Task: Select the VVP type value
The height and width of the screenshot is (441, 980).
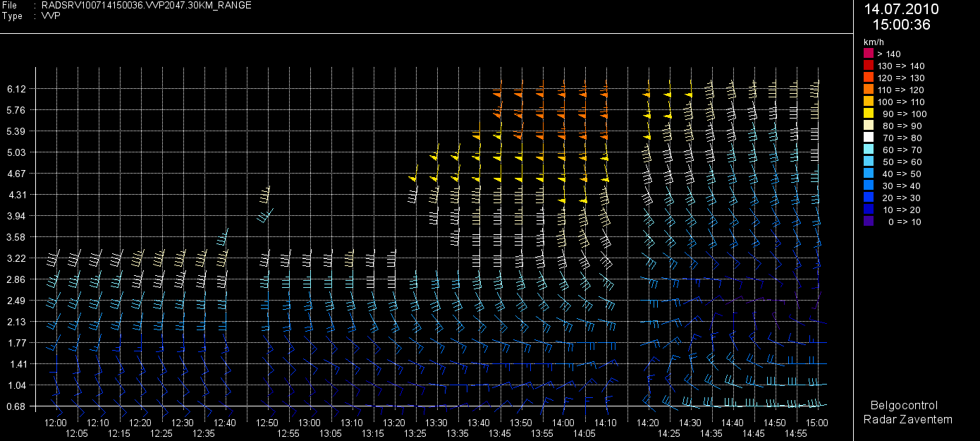Action: (x=51, y=16)
